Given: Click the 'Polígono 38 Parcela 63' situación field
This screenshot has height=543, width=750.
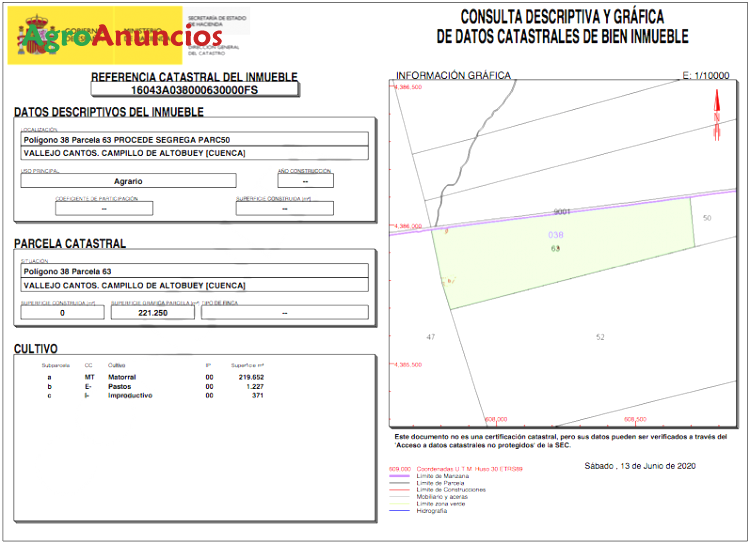Looking at the screenshot, I should pyautogui.click(x=195, y=271).
